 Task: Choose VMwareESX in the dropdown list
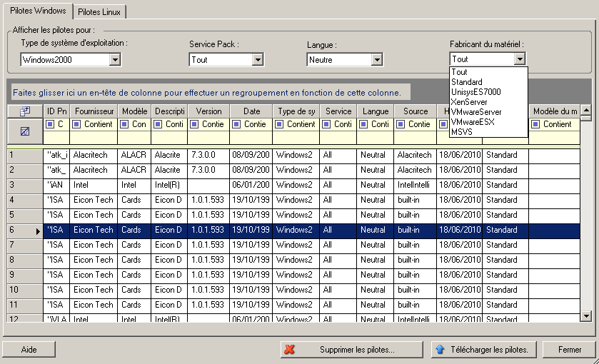pos(473,121)
